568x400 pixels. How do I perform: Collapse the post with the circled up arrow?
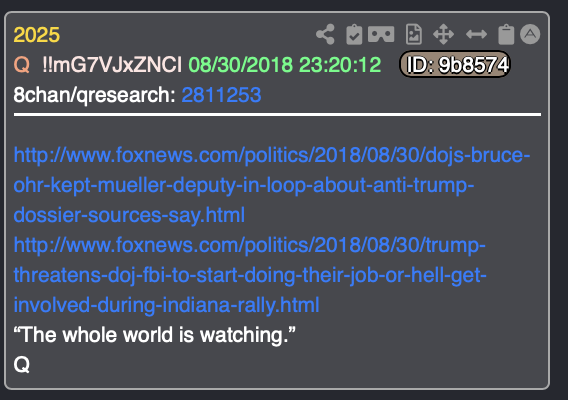530,34
